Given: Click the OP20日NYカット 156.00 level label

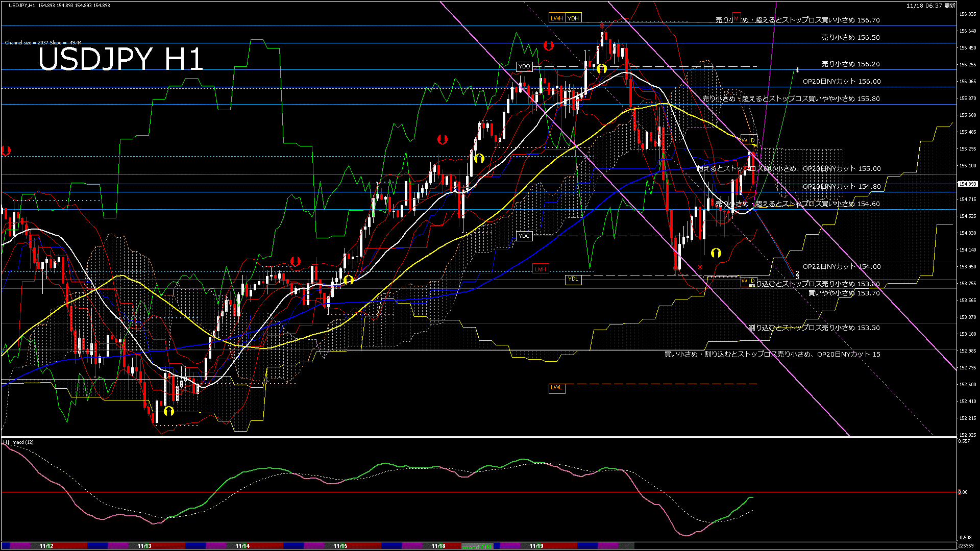Looking at the screenshot, I should coord(842,82).
